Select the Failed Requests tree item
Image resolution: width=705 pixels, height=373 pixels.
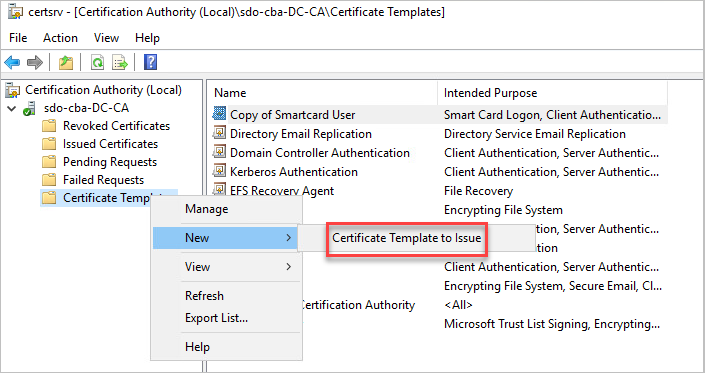pos(103,180)
